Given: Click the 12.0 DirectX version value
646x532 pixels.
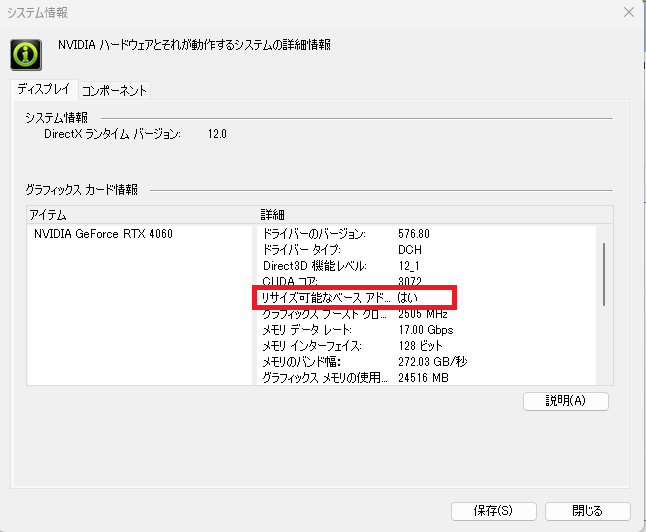Looking at the screenshot, I should point(217,134).
